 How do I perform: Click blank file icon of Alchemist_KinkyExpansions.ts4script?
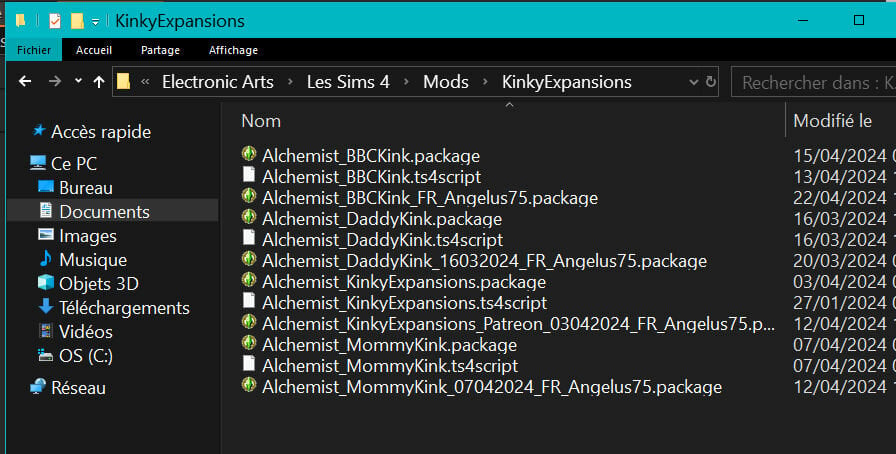(x=249, y=300)
